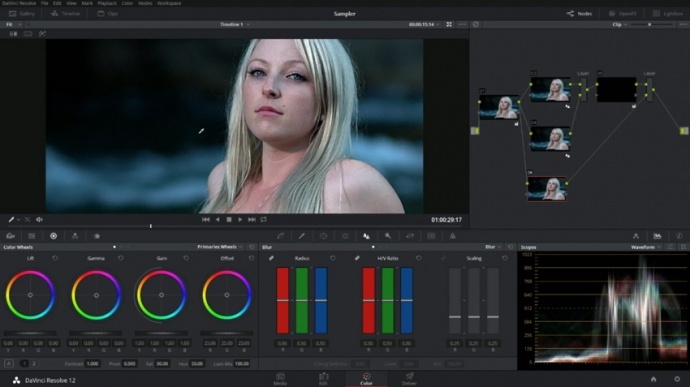Jump to first frame
690x387 pixels.
(206, 219)
